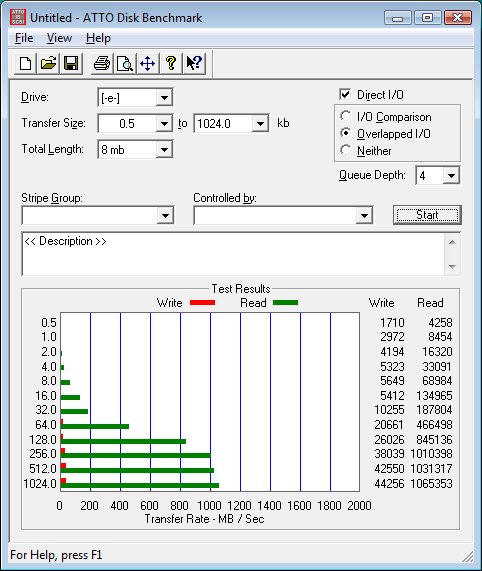The width and height of the screenshot is (482, 571).
Task: Click the read value 1065353
Action: pos(431,484)
